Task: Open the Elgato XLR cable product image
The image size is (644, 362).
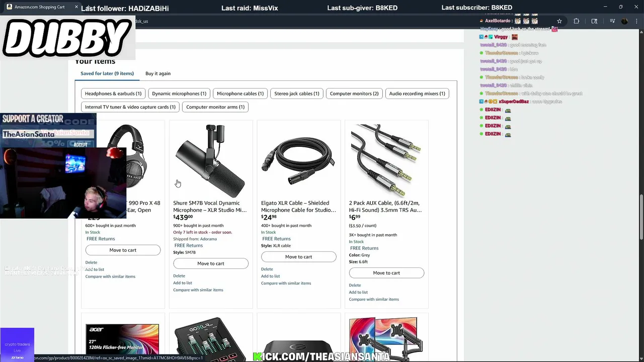Action: click(298, 160)
